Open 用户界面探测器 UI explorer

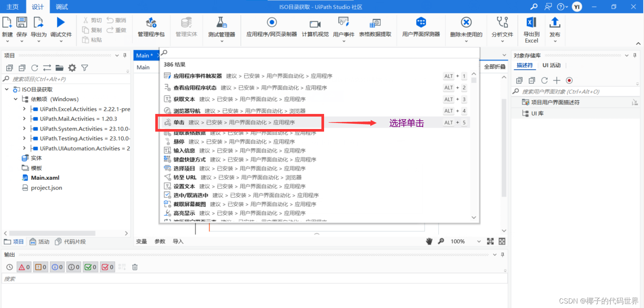tap(421, 23)
